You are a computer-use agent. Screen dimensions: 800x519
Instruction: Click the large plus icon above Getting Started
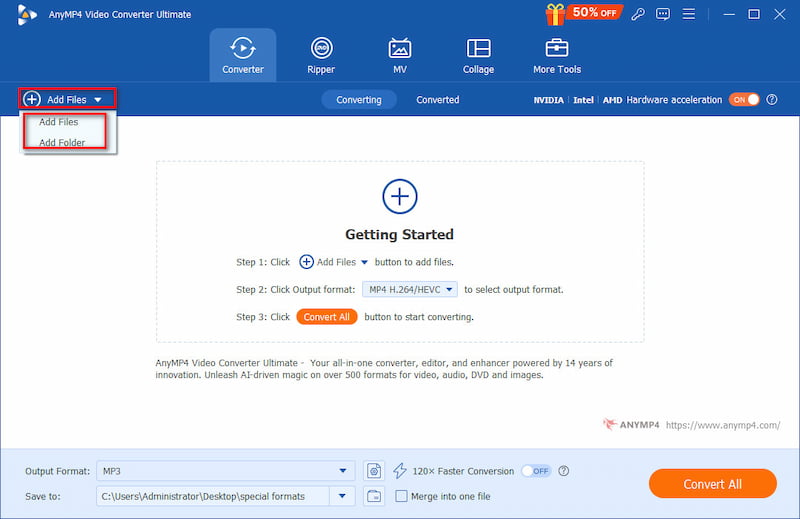pos(399,196)
